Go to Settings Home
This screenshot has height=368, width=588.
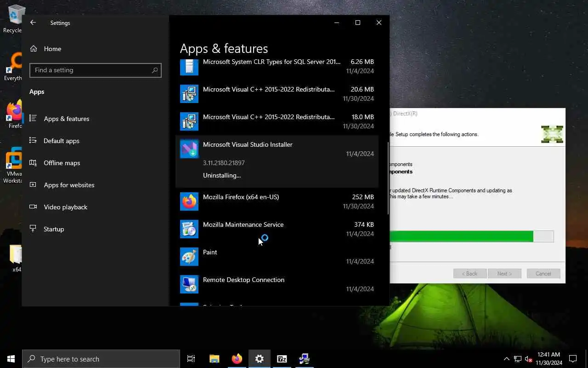point(52,49)
